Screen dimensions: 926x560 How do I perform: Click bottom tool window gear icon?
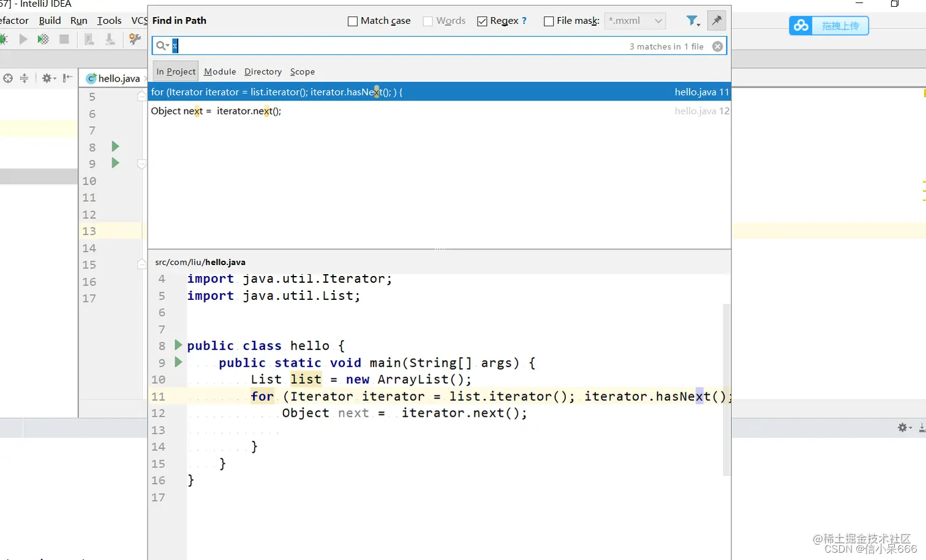(x=904, y=428)
